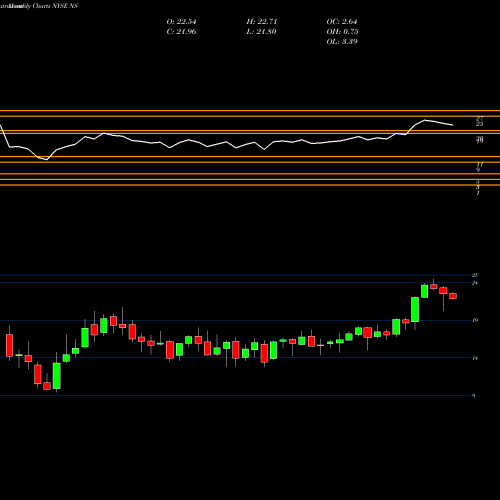Viewport: 500px width, 500px height.
Task: Click the last red candlestick on the right
Action: tap(453, 296)
